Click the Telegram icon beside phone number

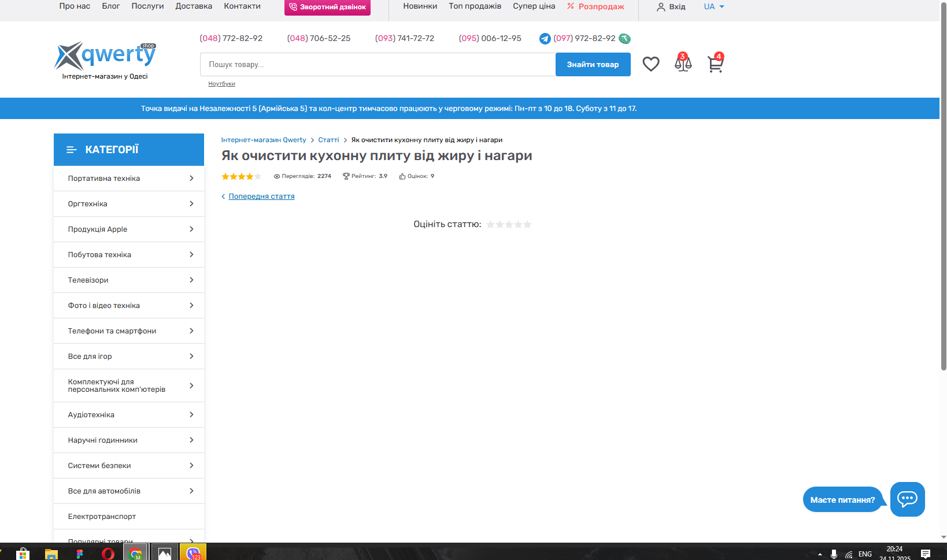545,39
